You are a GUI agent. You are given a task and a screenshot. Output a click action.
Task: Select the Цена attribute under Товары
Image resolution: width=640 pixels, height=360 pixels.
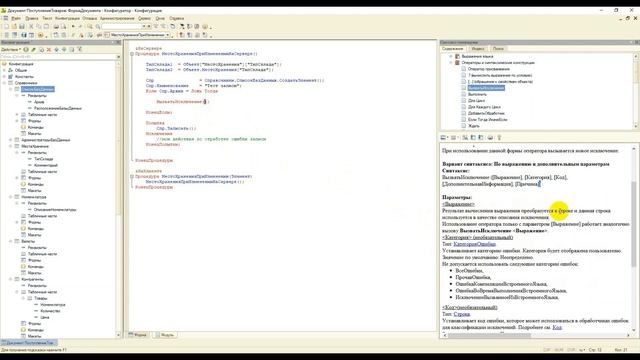[x=44, y=317]
